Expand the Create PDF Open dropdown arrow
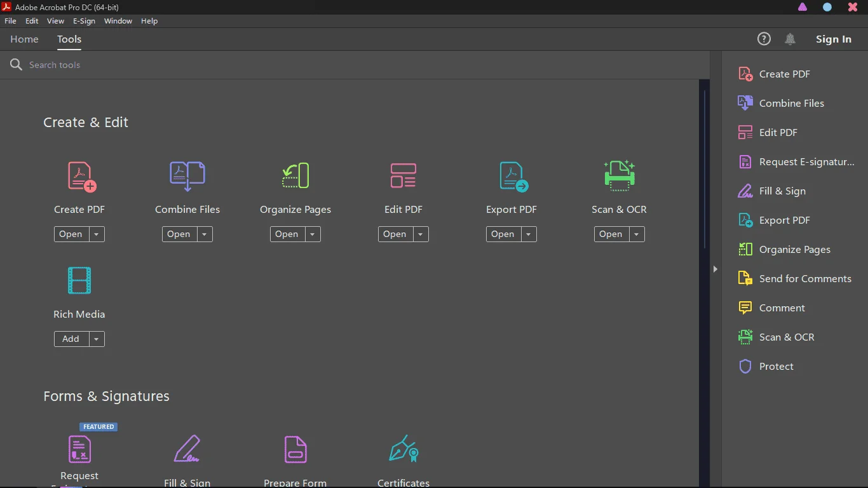The height and width of the screenshot is (488, 868). (x=97, y=234)
